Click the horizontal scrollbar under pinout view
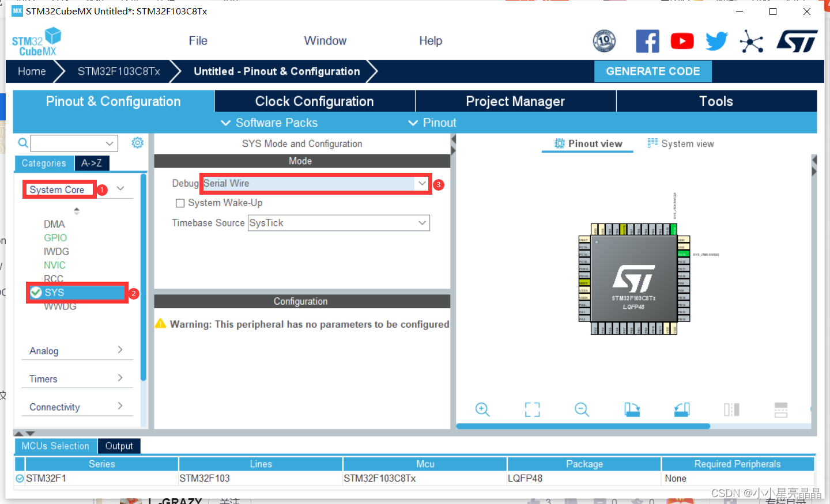 [583, 426]
